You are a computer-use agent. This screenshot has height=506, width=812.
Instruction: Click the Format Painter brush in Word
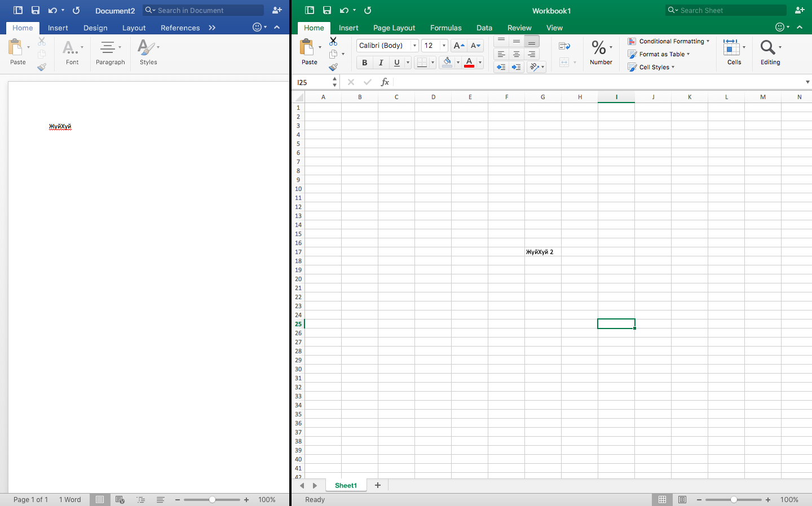[x=42, y=67]
